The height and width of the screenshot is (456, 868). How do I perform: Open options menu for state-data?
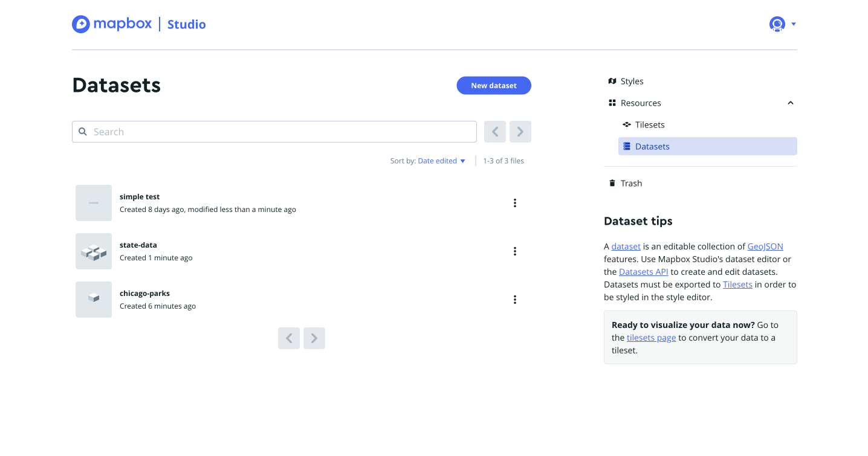point(515,251)
